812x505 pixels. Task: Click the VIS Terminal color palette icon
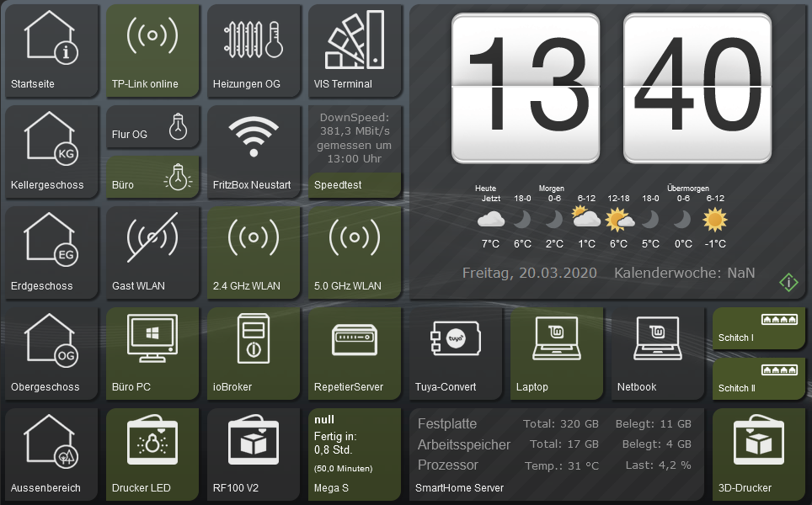tap(354, 40)
